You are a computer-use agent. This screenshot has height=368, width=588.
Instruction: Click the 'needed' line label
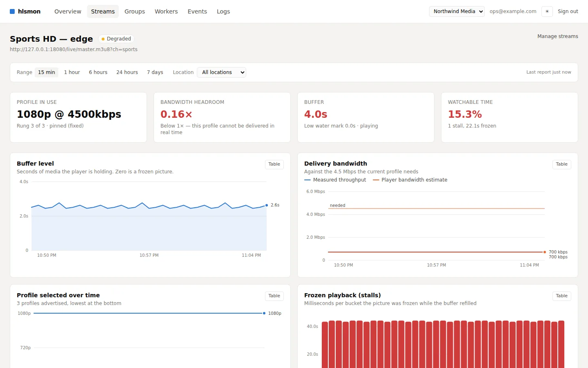[338, 206]
